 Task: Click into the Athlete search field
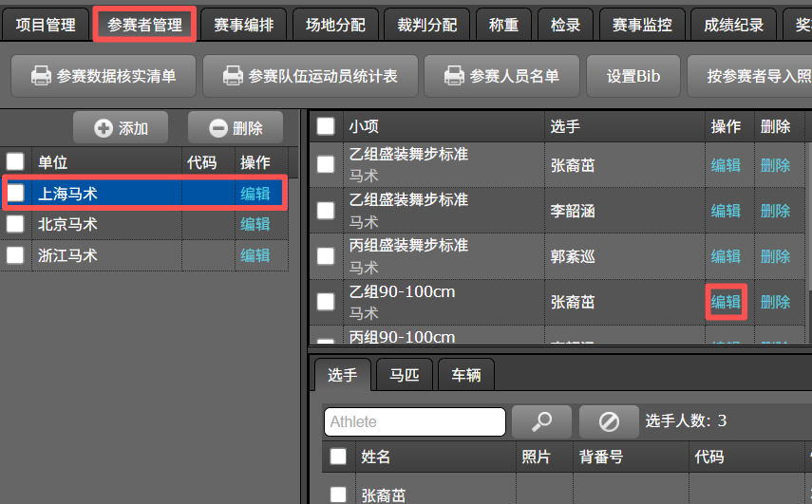click(x=414, y=421)
